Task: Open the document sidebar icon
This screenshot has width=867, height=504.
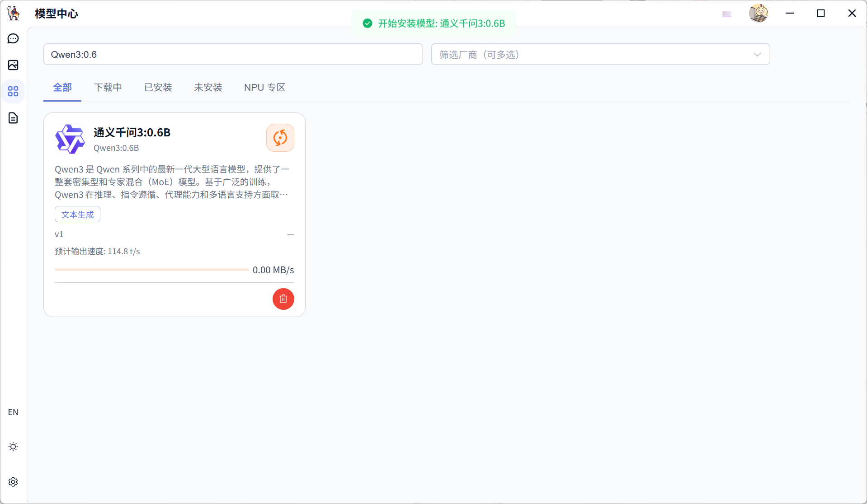Action: point(13,118)
